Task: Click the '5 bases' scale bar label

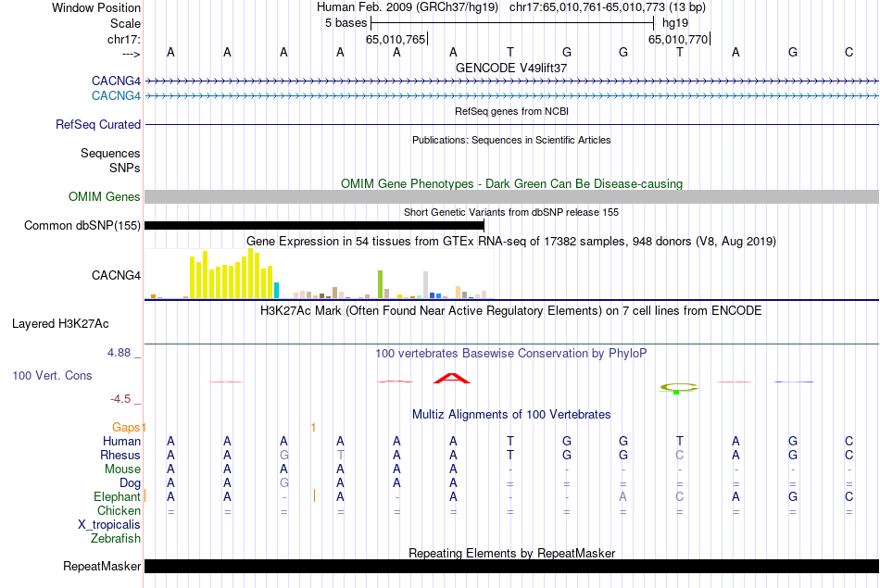Action: click(346, 23)
